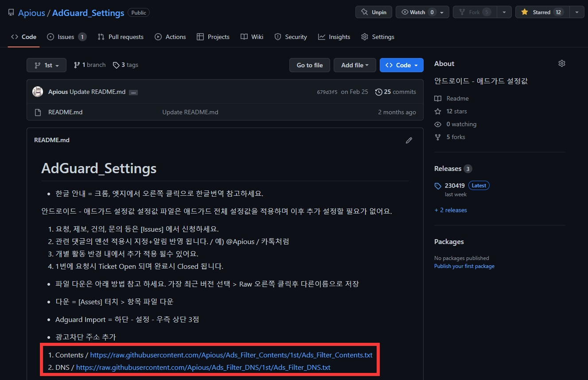Expand commit details ellipsis button
This screenshot has height=380, width=588.
coord(133,92)
